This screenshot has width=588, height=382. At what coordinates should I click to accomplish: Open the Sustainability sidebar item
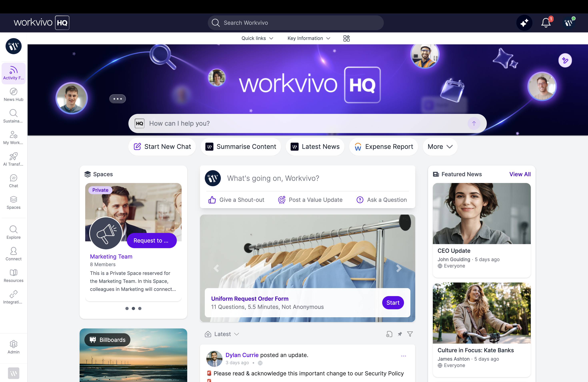14,116
